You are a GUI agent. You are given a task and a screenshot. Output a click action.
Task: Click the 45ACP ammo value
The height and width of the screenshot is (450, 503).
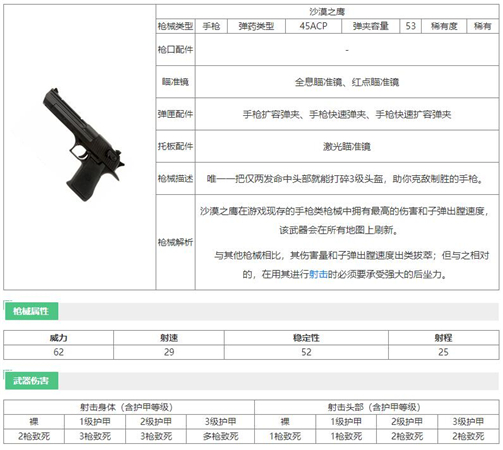(313, 26)
